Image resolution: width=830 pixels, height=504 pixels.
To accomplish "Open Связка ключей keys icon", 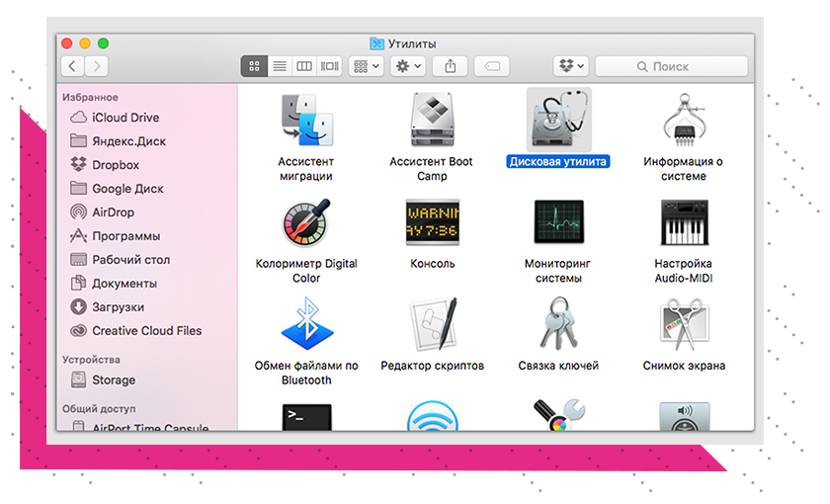I will [x=557, y=322].
